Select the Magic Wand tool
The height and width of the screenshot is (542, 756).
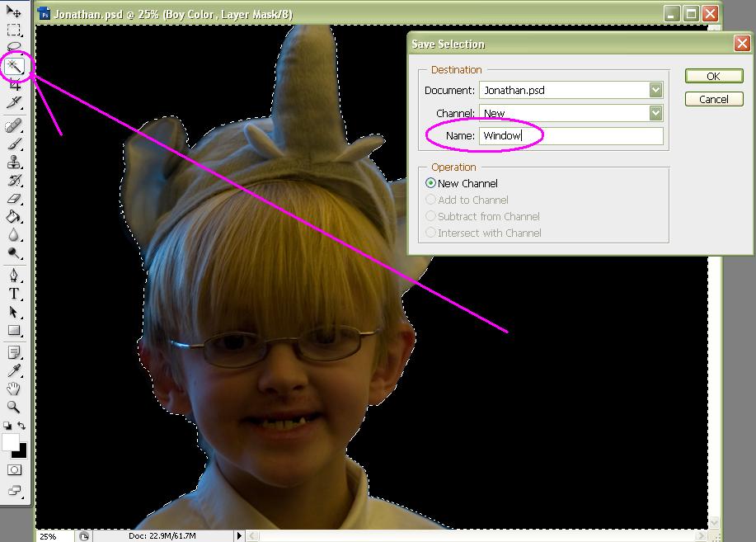13,66
